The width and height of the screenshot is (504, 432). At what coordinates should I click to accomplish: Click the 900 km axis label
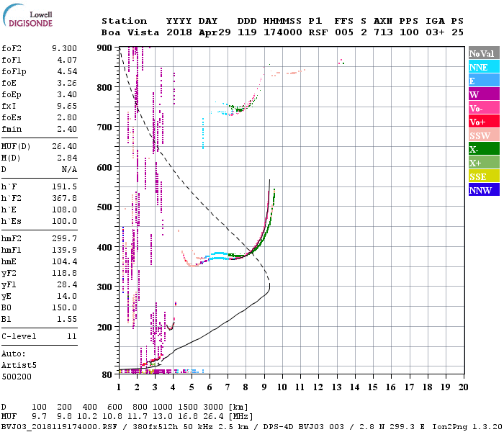coord(104,48)
